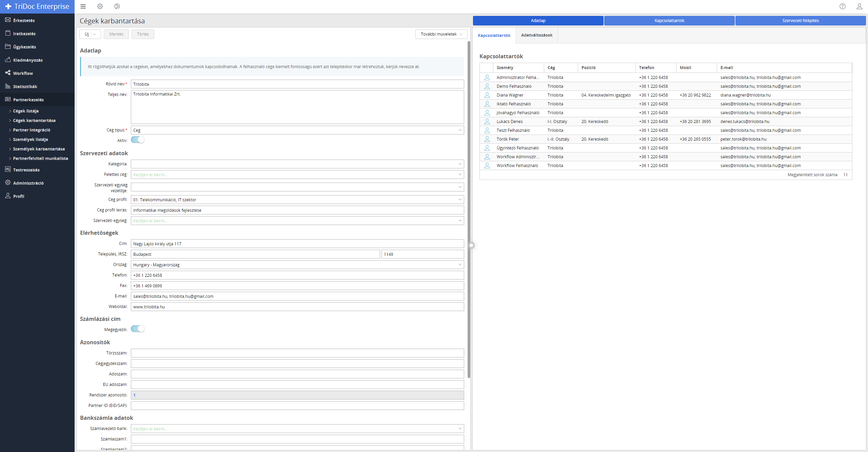Switch to the Adatváltozások tab
Viewport: 868px width, 452px height.
pyautogui.click(x=537, y=35)
